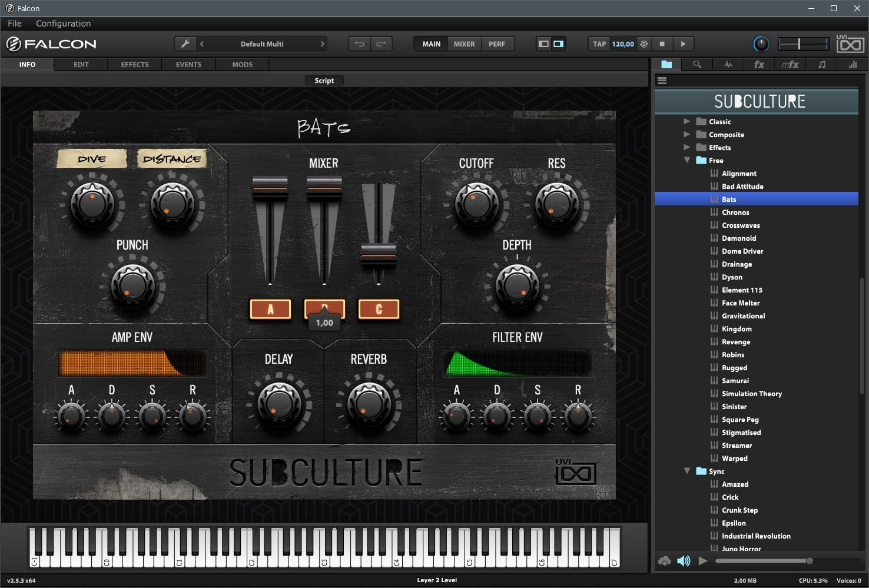Click the PUNCH knob

(x=132, y=287)
